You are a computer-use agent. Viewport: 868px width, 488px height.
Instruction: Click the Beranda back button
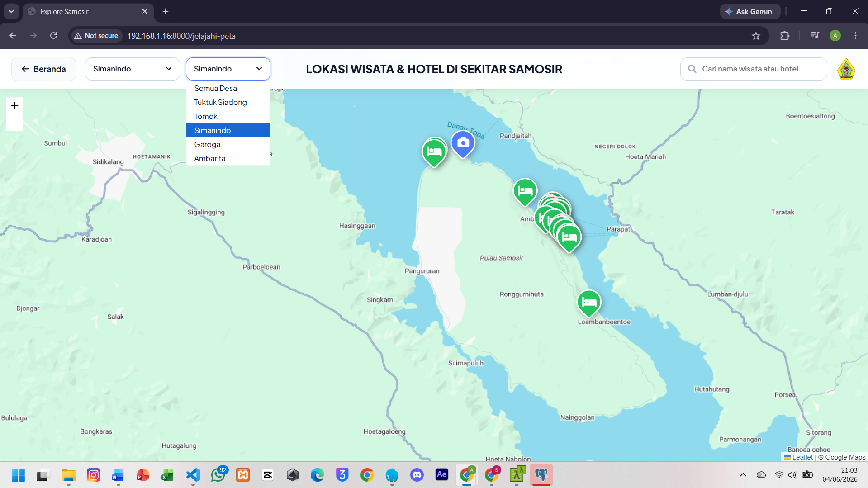pos(44,69)
